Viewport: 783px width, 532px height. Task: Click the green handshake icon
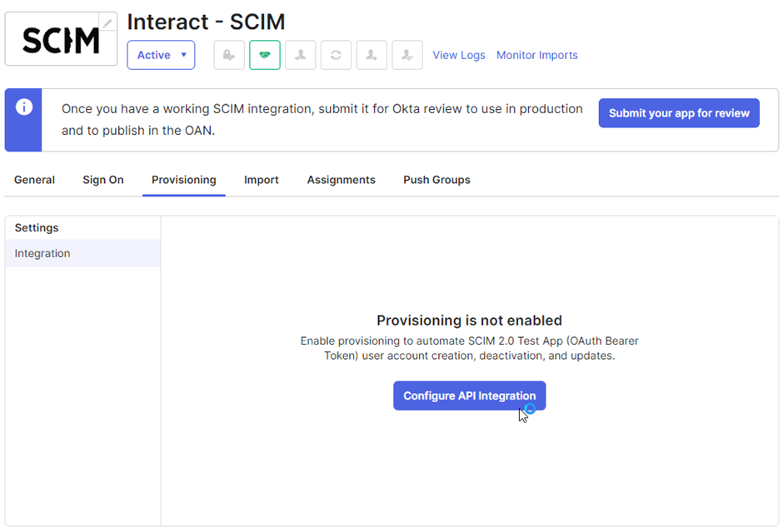tap(265, 55)
